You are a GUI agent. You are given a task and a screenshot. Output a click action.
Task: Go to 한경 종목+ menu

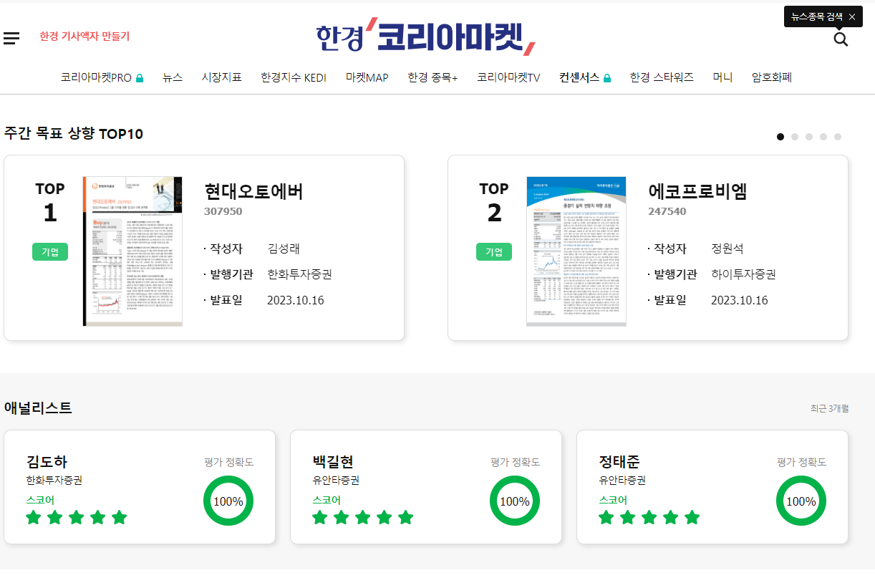click(432, 77)
